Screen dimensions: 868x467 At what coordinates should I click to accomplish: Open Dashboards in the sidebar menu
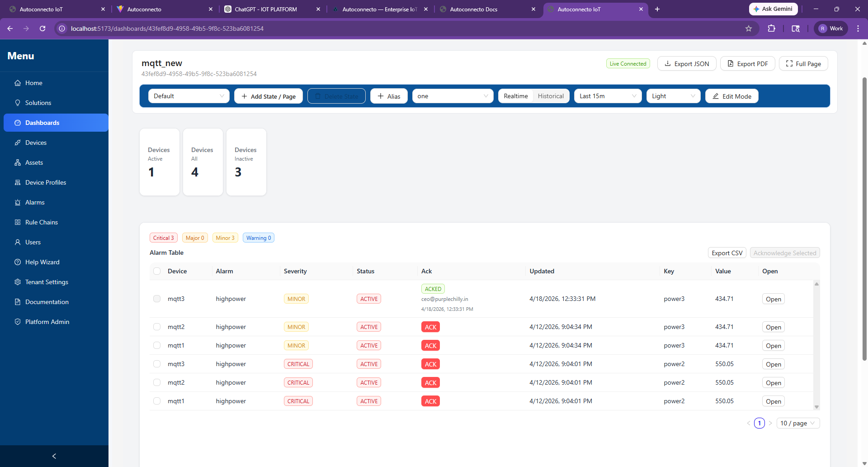pyautogui.click(x=56, y=123)
